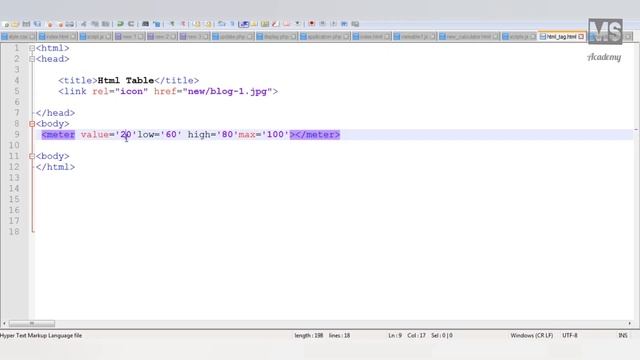This screenshot has height=360, width=640.
Task: Switch to the new 1 tab
Action: pyautogui.click(x=129, y=37)
